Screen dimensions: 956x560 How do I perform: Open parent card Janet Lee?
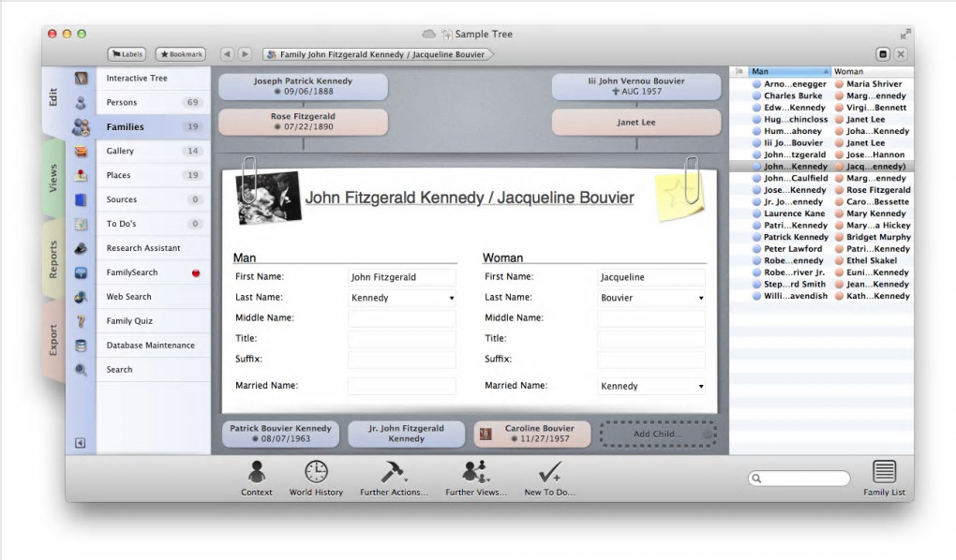(x=635, y=122)
